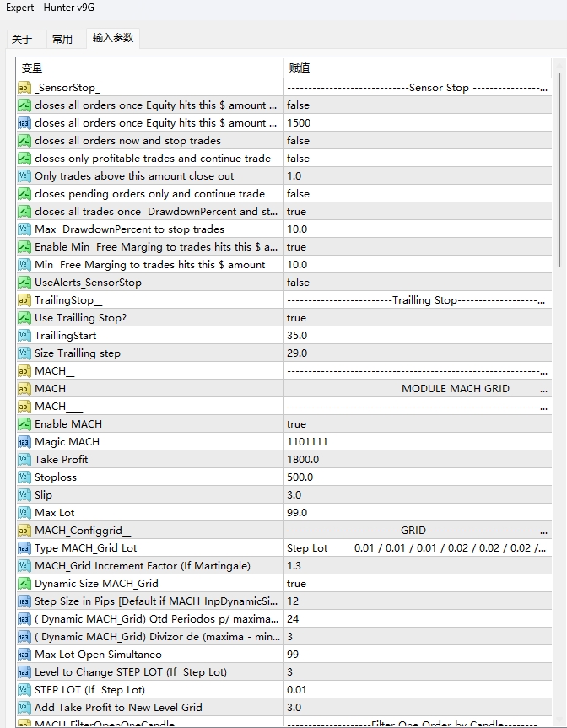The height and width of the screenshot is (728, 567).
Task: Click the 变量 column header
Action: [x=149, y=67]
